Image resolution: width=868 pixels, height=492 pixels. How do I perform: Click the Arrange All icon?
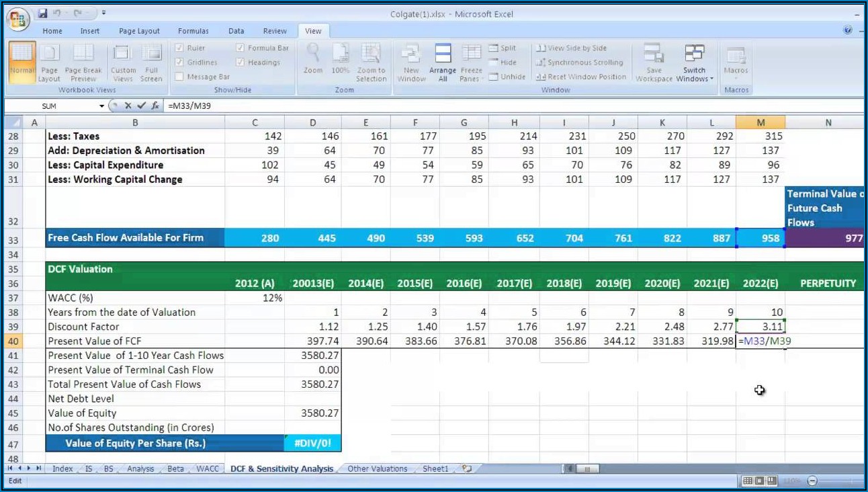[443, 53]
